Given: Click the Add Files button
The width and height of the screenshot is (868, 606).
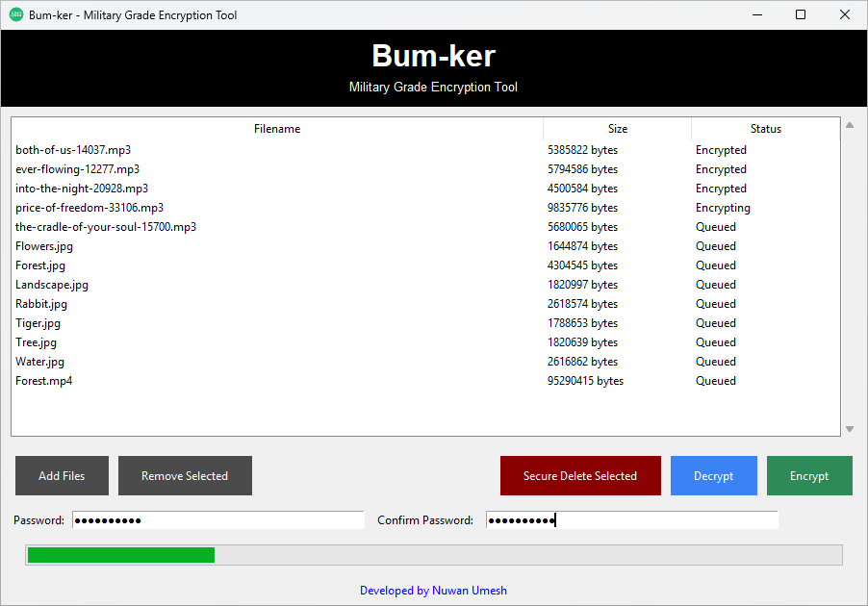Looking at the screenshot, I should click(x=62, y=476).
